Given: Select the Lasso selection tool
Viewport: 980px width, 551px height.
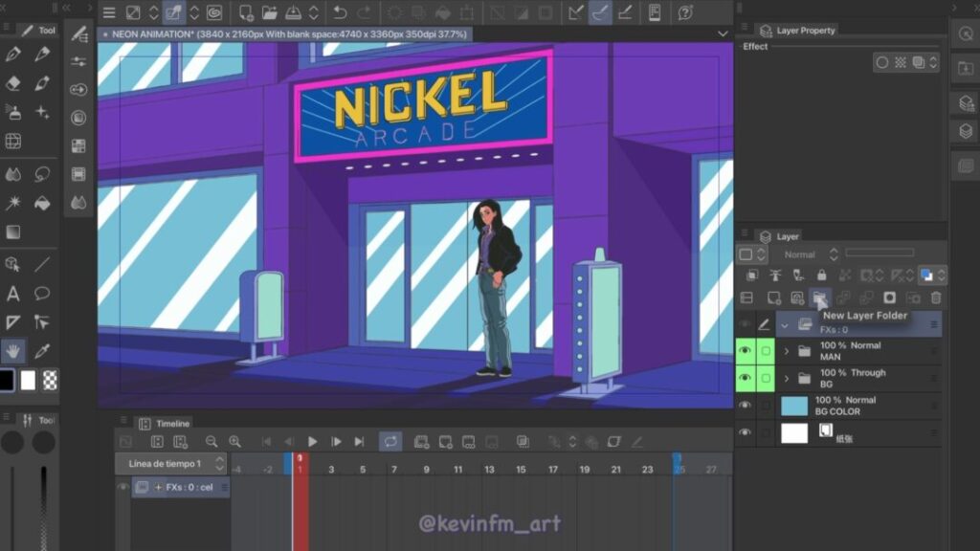Looking at the screenshot, I should point(42,173).
